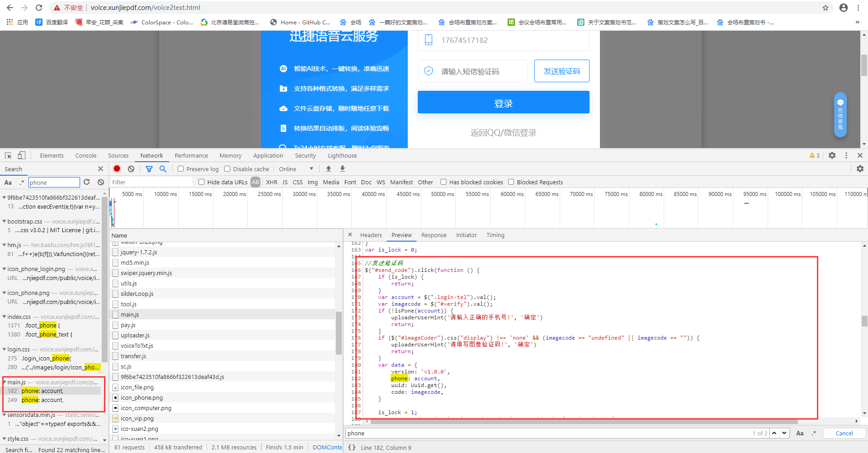Open the Online throttling dropdown

pos(296,169)
